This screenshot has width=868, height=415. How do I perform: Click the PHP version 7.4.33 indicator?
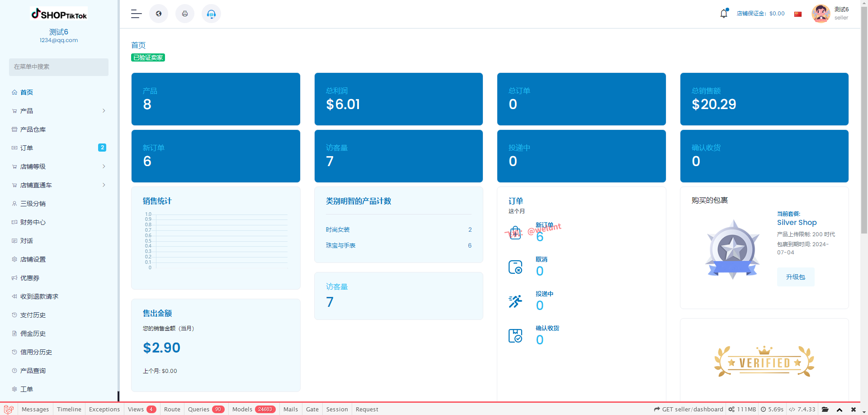click(x=802, y=410)
